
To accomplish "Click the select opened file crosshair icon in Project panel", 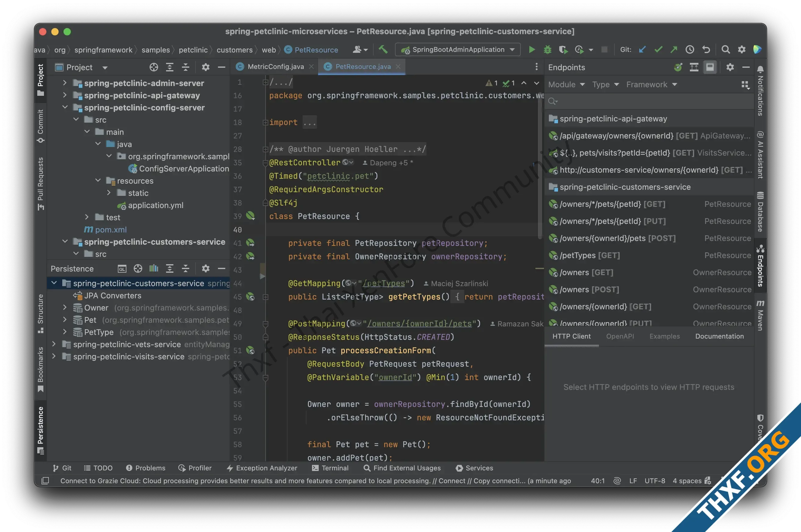I will click(x=154, y=67).
